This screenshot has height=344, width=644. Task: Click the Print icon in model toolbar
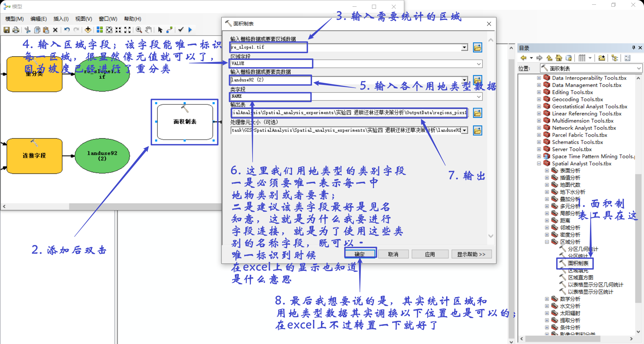[16, 30]
